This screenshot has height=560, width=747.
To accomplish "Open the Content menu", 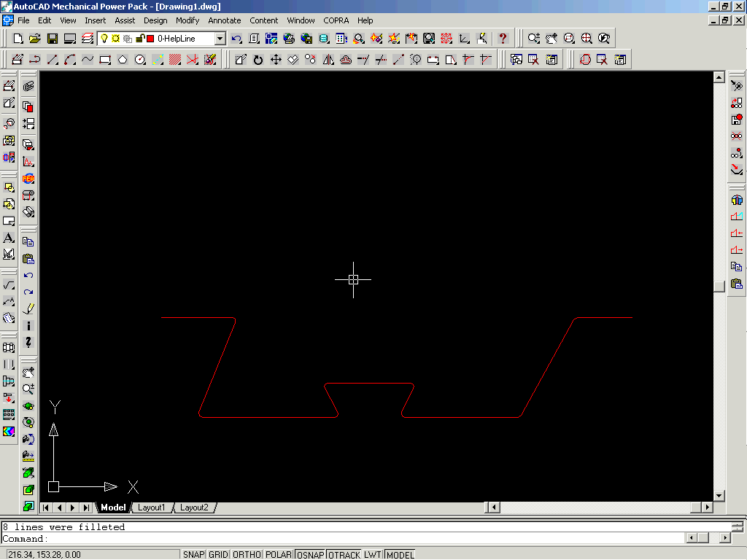I will pos(263,20).
